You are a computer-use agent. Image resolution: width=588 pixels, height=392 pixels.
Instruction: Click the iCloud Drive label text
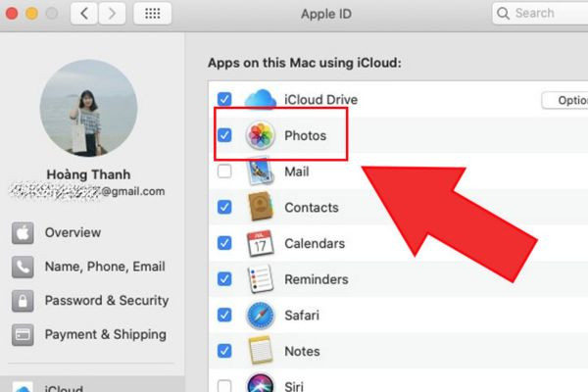pyautogui.click(x=321, y=100)
